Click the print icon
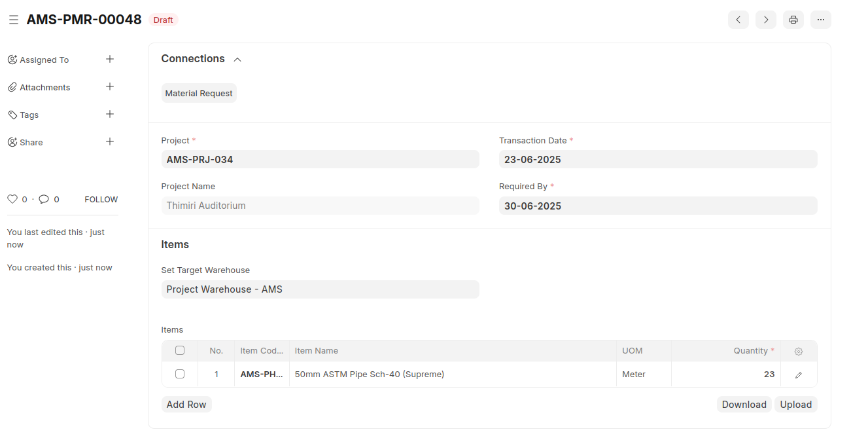This screenshot has height=440, width=868. tap(793, 20)
